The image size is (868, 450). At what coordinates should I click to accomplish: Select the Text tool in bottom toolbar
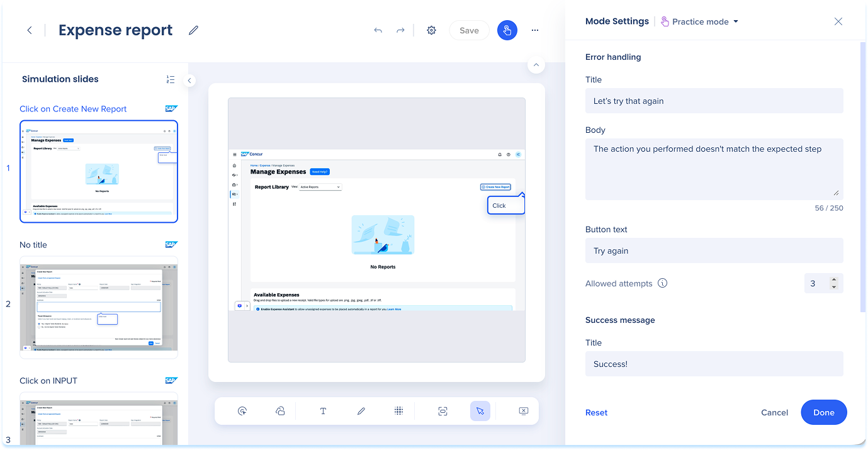pos(323,411)
